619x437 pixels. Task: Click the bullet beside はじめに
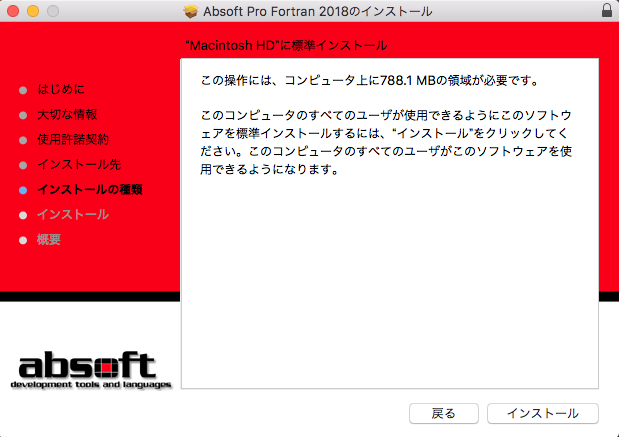23,90
